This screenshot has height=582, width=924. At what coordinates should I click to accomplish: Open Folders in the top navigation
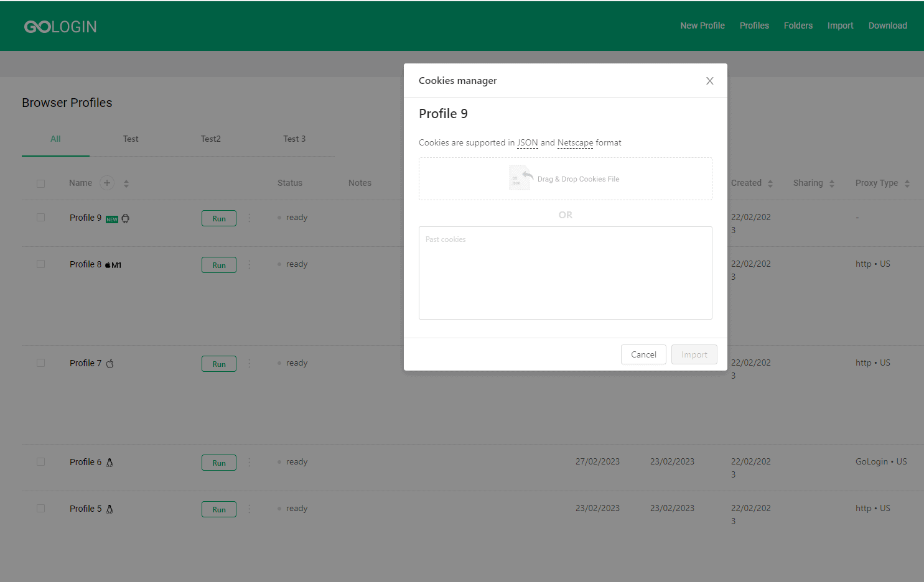[x=798, y=25]
